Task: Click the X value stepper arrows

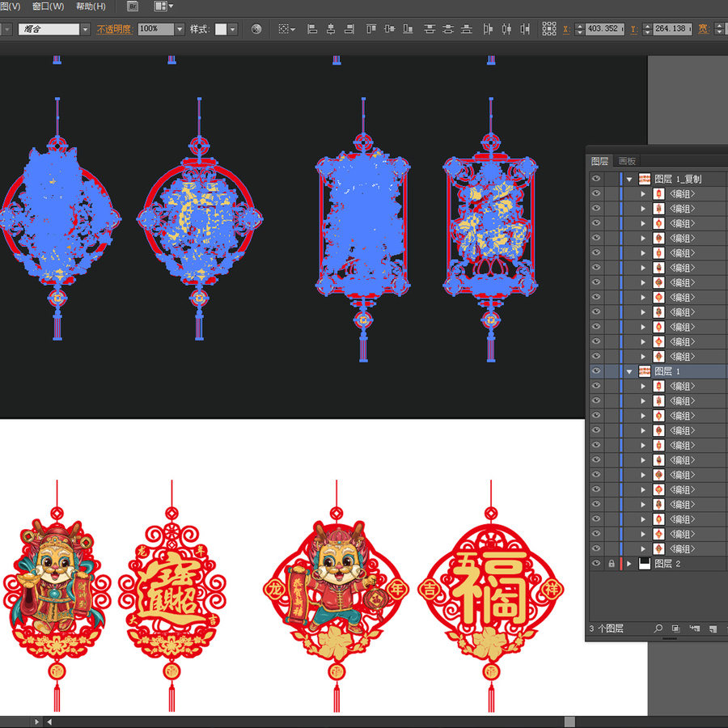Action: click(579, 29)
